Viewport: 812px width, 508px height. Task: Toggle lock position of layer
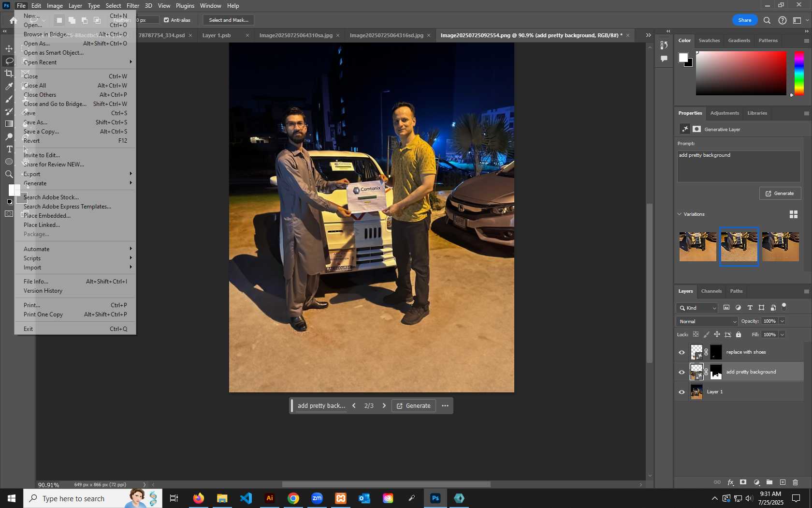point(717,335)
